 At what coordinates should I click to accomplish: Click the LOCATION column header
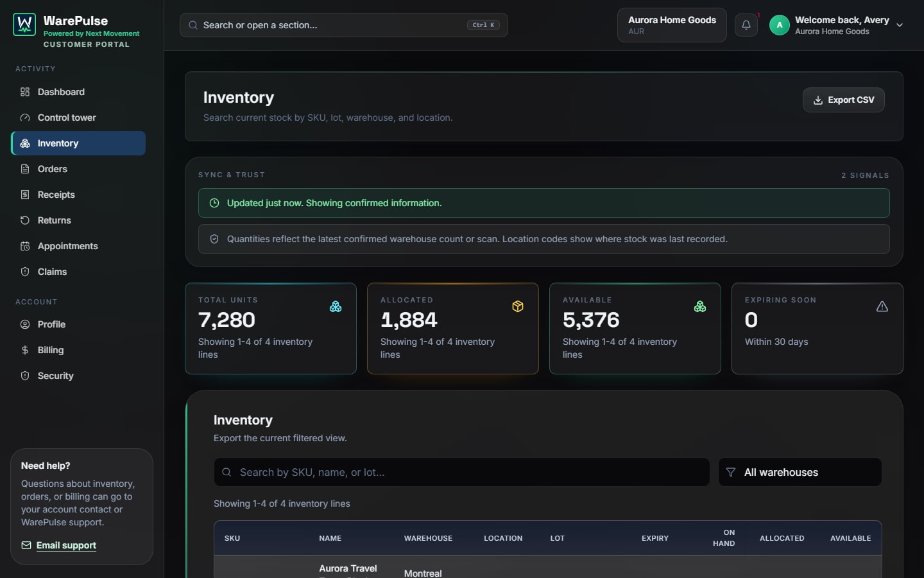503,538
